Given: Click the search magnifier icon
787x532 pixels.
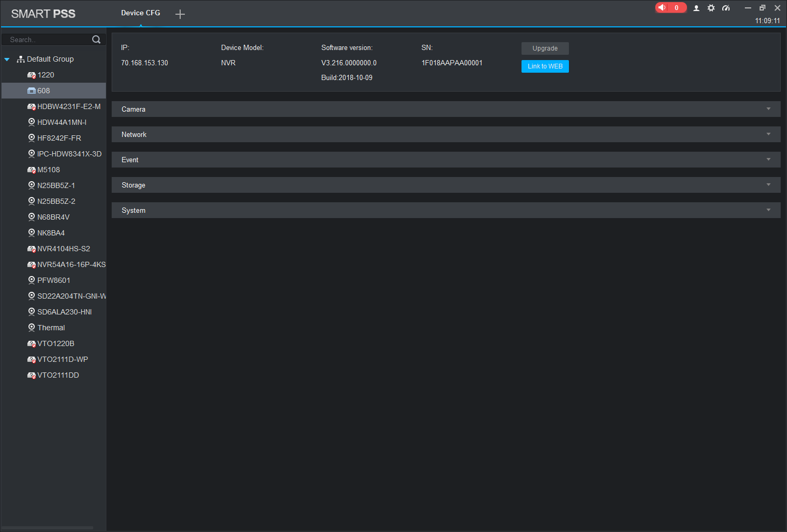Looking at the screenshot, I should pyautogui.click(x=96, y=40).
